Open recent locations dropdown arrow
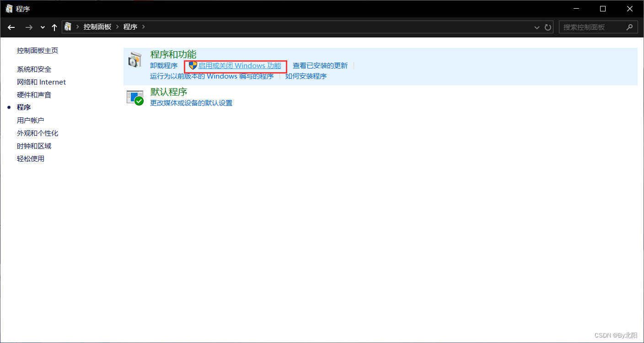Viewport: 644px width, 343px height. pos(43,27)
